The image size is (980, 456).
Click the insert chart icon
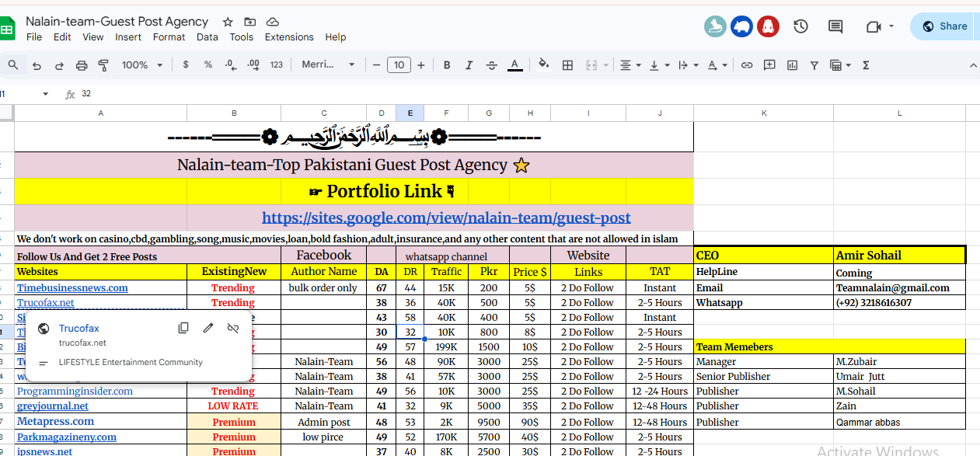(x=792, y=65)
